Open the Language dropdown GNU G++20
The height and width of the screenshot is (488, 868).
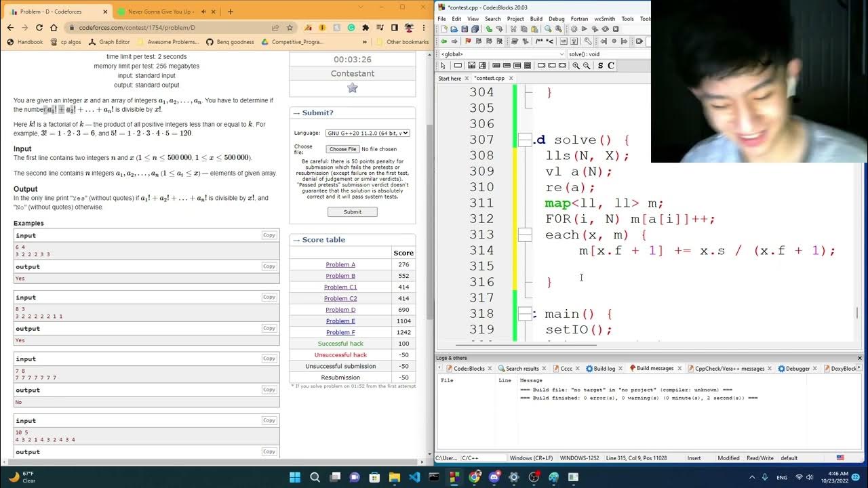point(368,133)
